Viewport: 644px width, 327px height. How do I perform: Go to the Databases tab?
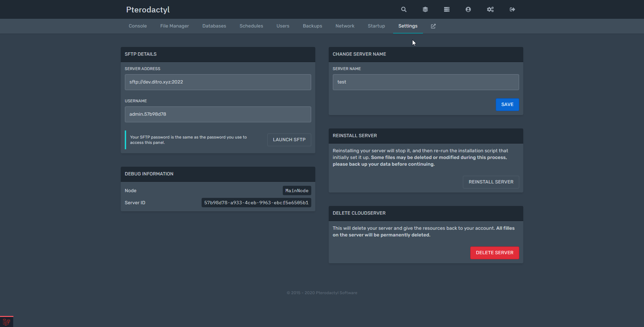(x=214, y=26)
